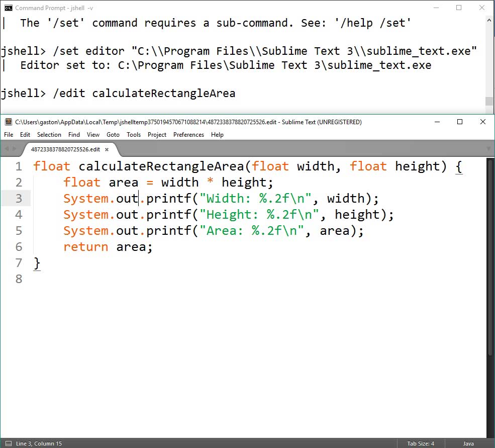
Task: Click the closing brace on line 7
Action: [37, 263]
